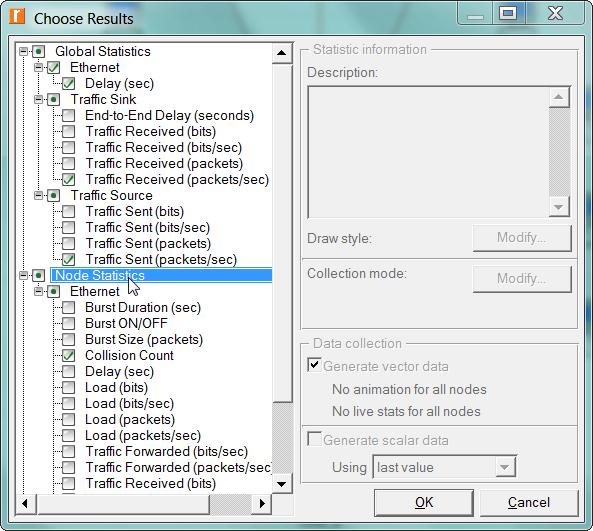Screen dimensions: 593x531
Task: Toggle the Generate scalar data checkbox
Action: (x=314, y=439)
